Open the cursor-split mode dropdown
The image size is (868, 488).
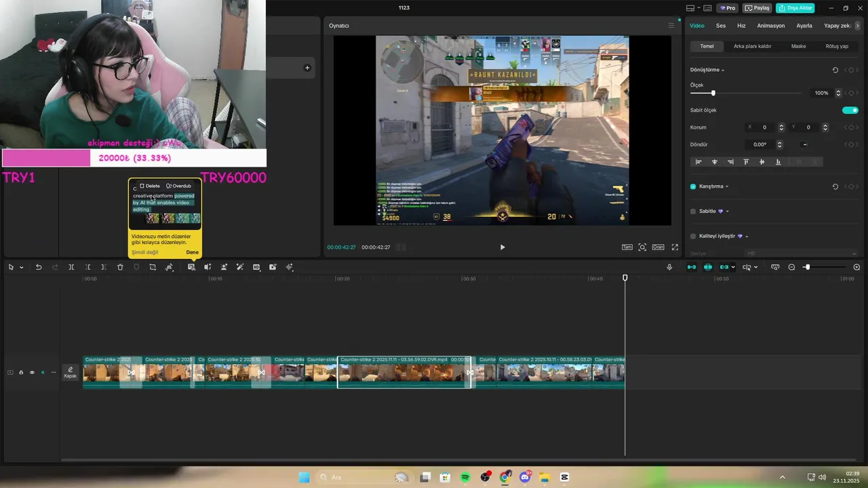755,267
